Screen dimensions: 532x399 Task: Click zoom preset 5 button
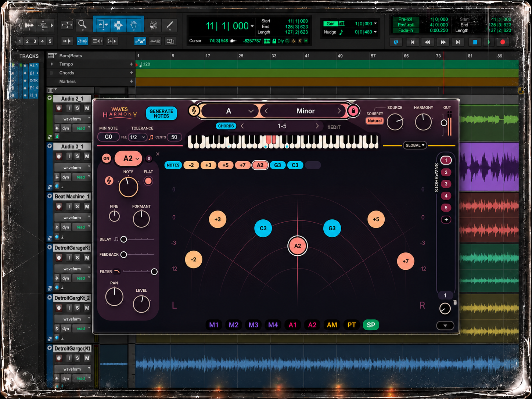point(50,41)
